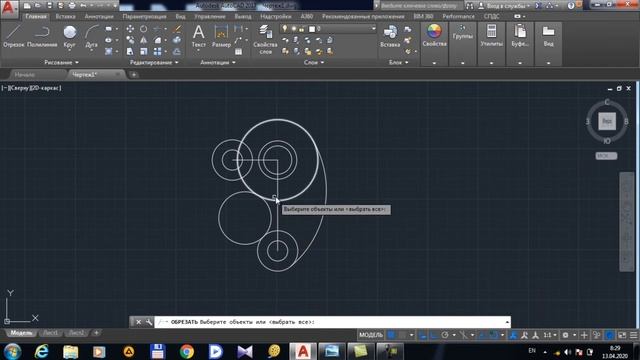Click the Array tool icon
This screenshot has height=360, width=640.
click(x=158, y=51)
